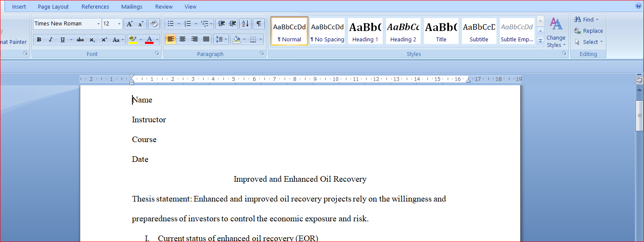The width and height of the screenshot is (644, 242).
Task: Click the right indent marker on ruler
Action: (x=468, y=80)
